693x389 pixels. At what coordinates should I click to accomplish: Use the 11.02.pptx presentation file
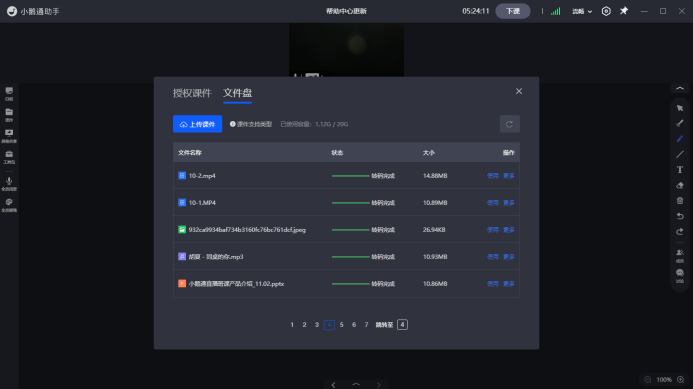pos(493,284)
